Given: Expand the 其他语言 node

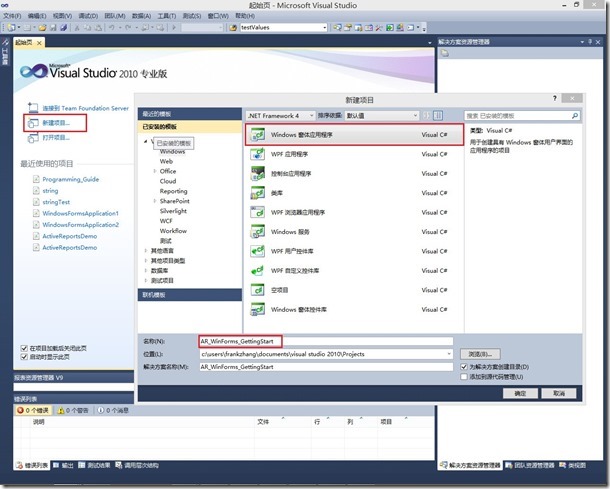Looking at the screenshot, I should click(x=146, y=251).
